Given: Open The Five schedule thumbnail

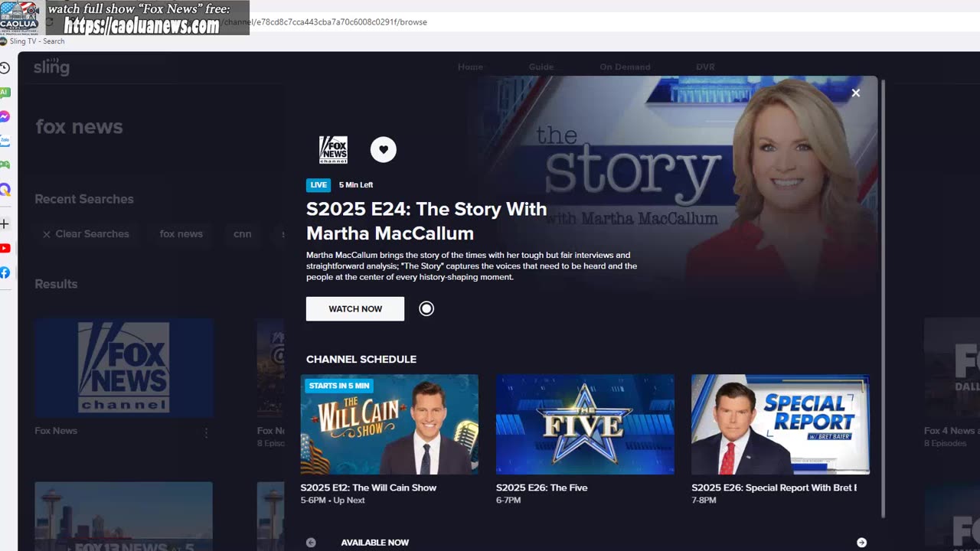Looking at the screenshot, I should click(585, 425).
